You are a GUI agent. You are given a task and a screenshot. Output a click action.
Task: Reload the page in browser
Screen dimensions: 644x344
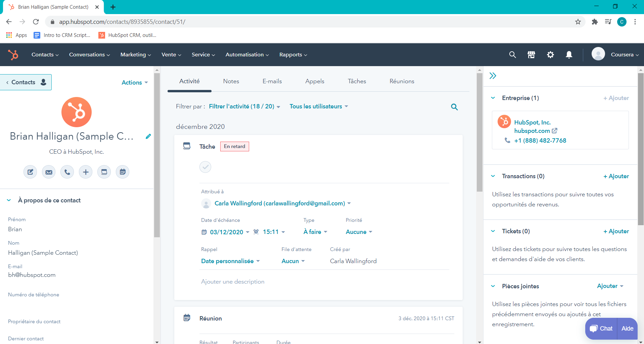coord(36,22)
